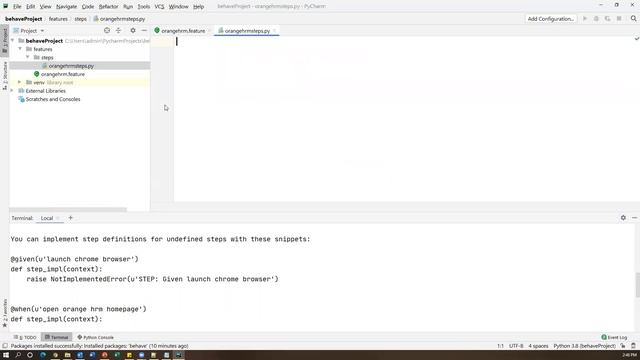Open the Refactor menu

coord(109,7)
